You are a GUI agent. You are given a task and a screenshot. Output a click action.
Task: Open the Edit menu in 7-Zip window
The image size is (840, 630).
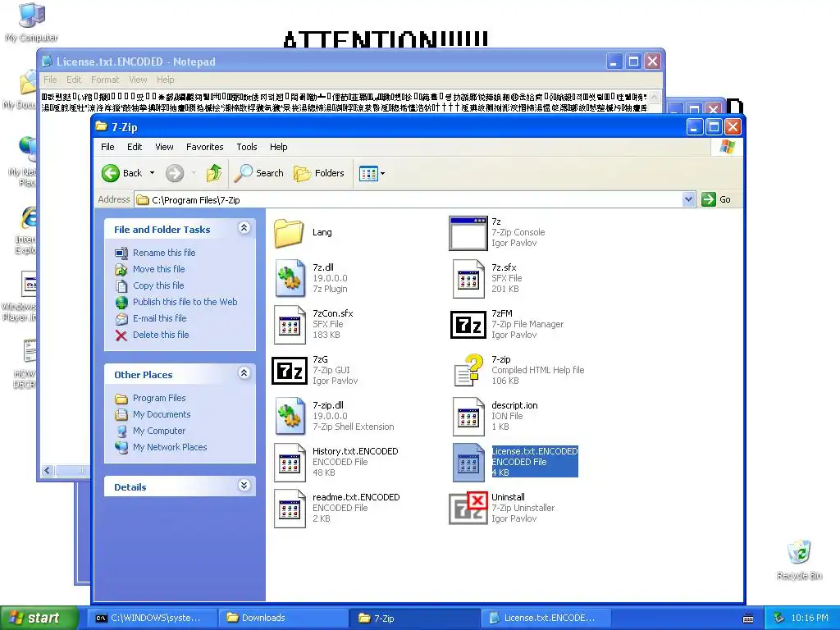tap(135, 147)
